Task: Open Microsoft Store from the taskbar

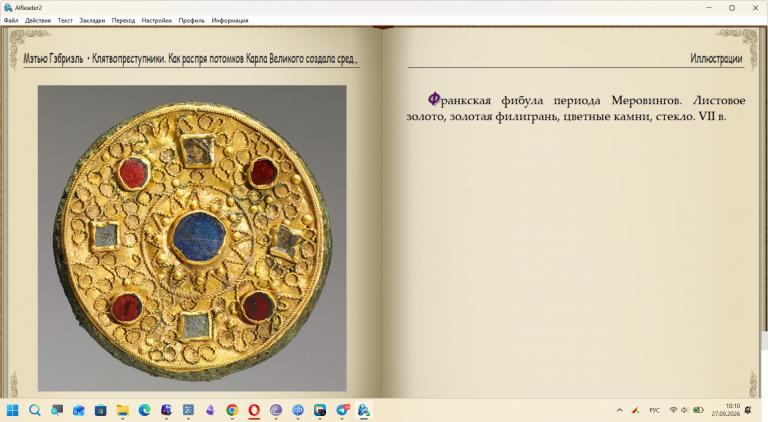Action: point(100,410)
